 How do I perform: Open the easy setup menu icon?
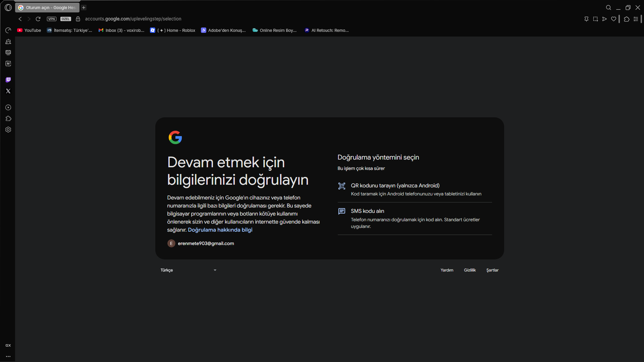(636, 19)
